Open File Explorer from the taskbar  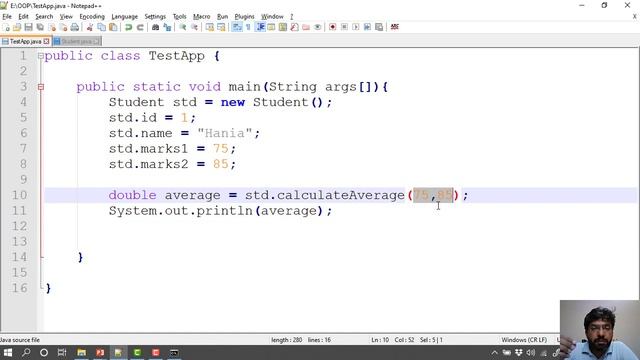81,353
